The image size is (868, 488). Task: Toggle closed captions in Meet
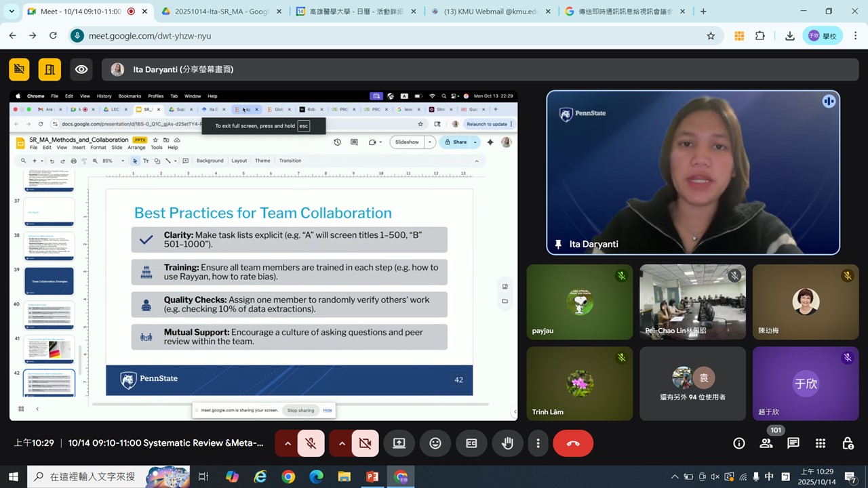[x=471, y=443]
